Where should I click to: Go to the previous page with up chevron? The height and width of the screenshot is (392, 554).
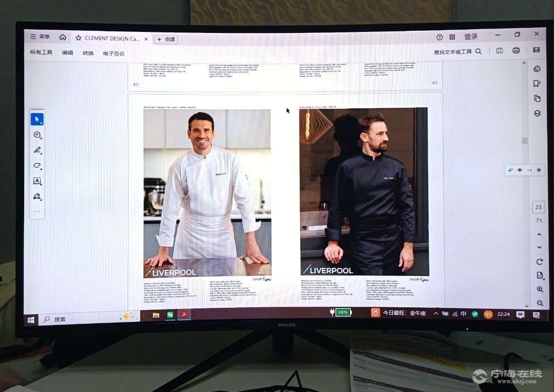pyautogui.click(x=539, y=234)
